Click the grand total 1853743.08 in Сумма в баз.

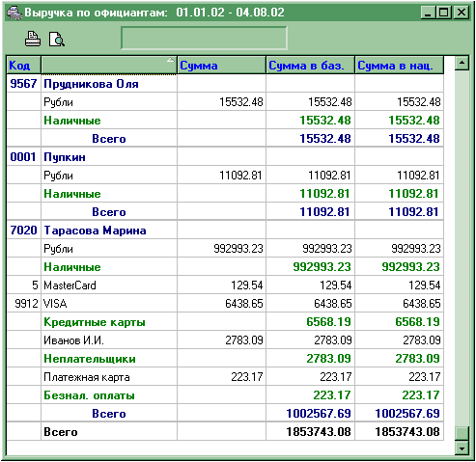click(319, 432)
